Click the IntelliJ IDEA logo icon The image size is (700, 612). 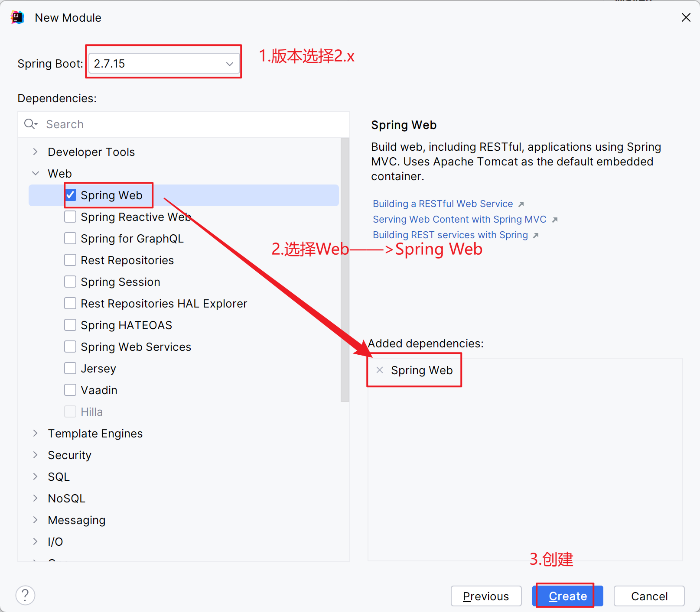click(17, 18)
